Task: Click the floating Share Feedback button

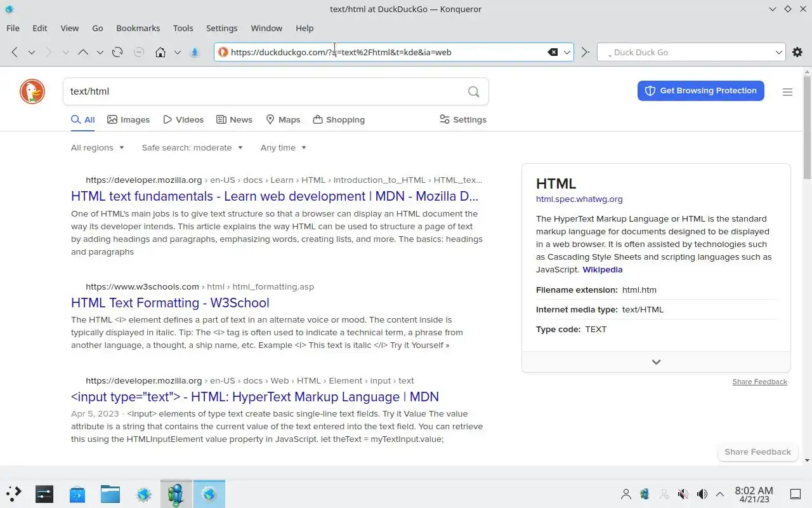Action: (757, 452)
